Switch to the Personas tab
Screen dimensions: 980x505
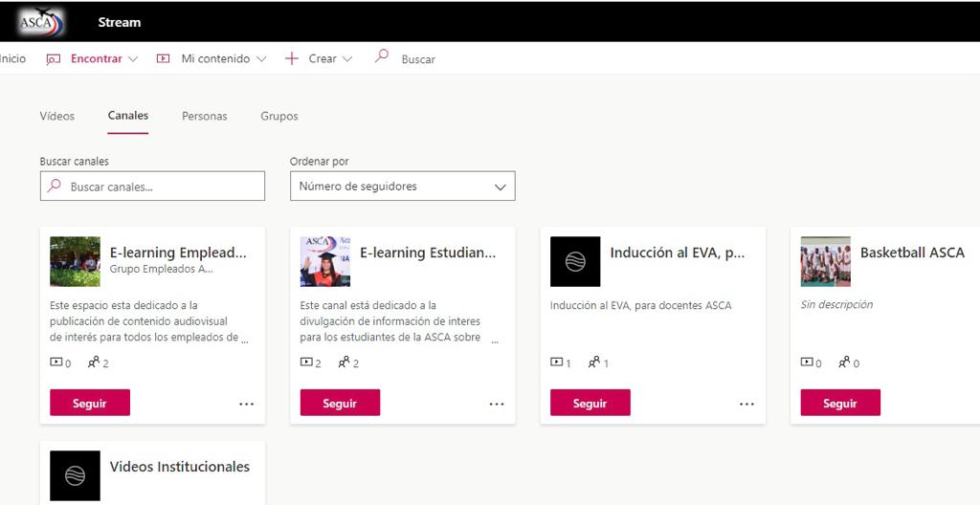205,117
